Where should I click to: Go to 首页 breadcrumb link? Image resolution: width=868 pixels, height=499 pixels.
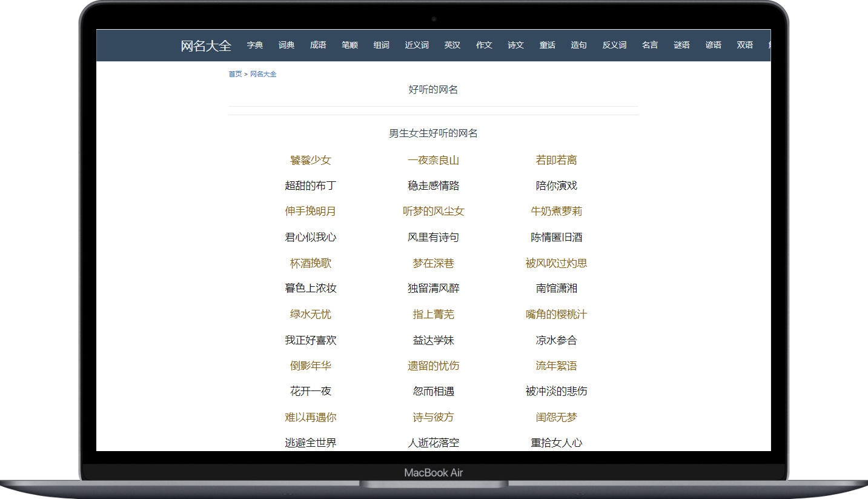[x=235, y=74]
